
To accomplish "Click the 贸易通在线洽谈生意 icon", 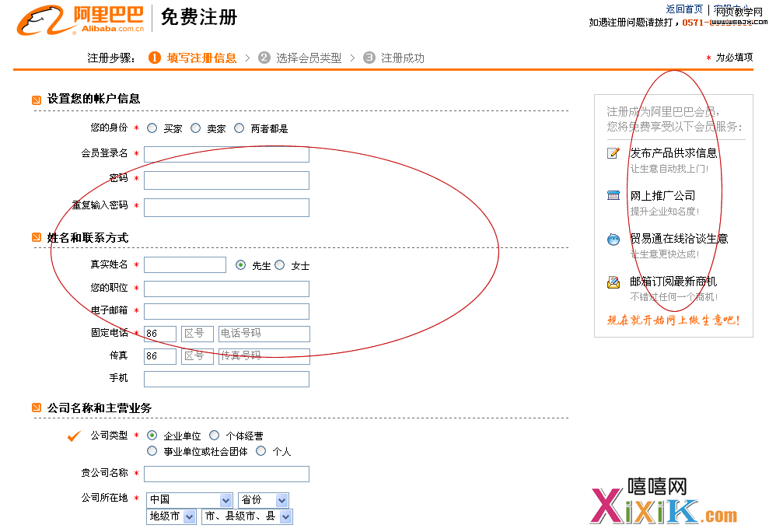I will pos(613,240).
